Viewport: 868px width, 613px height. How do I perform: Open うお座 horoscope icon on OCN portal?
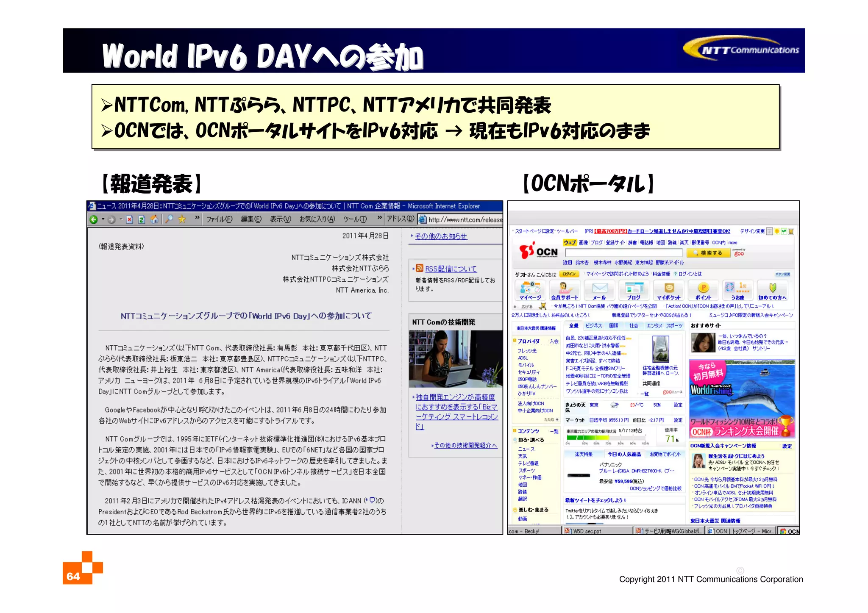coord(738,291)
